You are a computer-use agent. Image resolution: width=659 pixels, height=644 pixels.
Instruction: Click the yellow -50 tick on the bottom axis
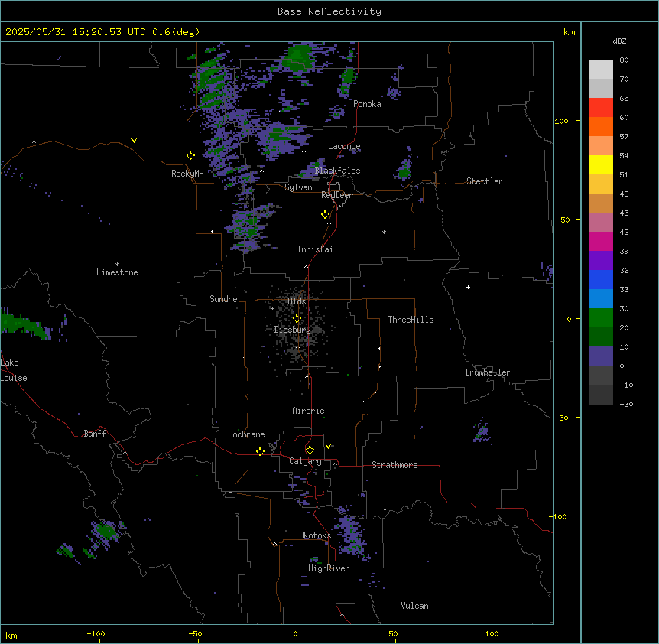tap(195, 634)
